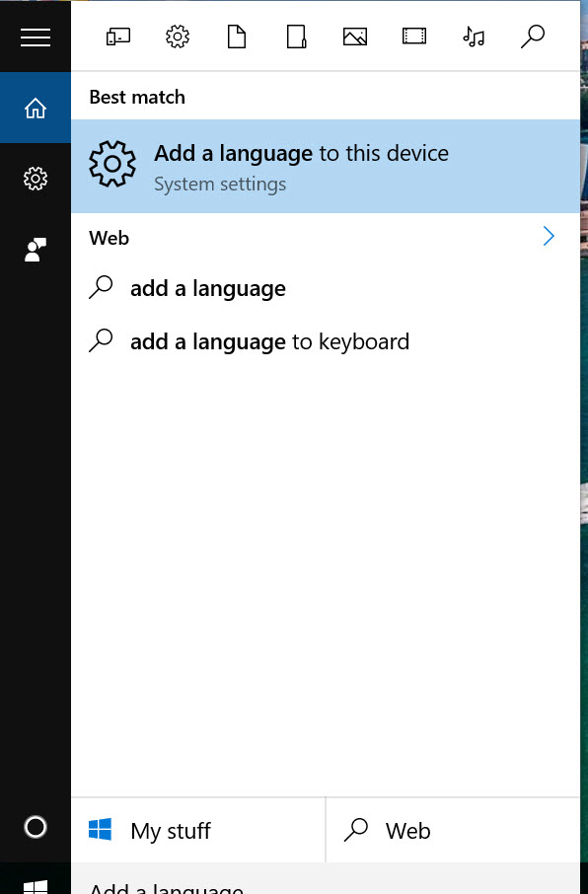The image size is (588, 894).
Task: Click the 'Web' section heading
Action: click(109, 238)
